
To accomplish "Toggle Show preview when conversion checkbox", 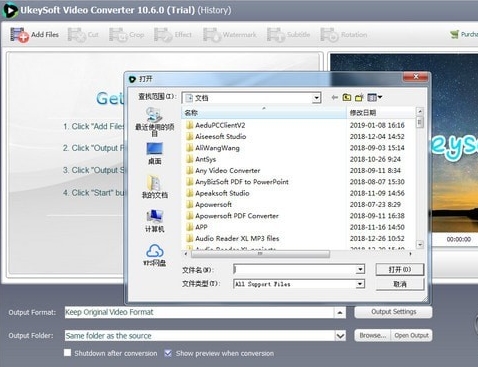I will pos(168,353).
